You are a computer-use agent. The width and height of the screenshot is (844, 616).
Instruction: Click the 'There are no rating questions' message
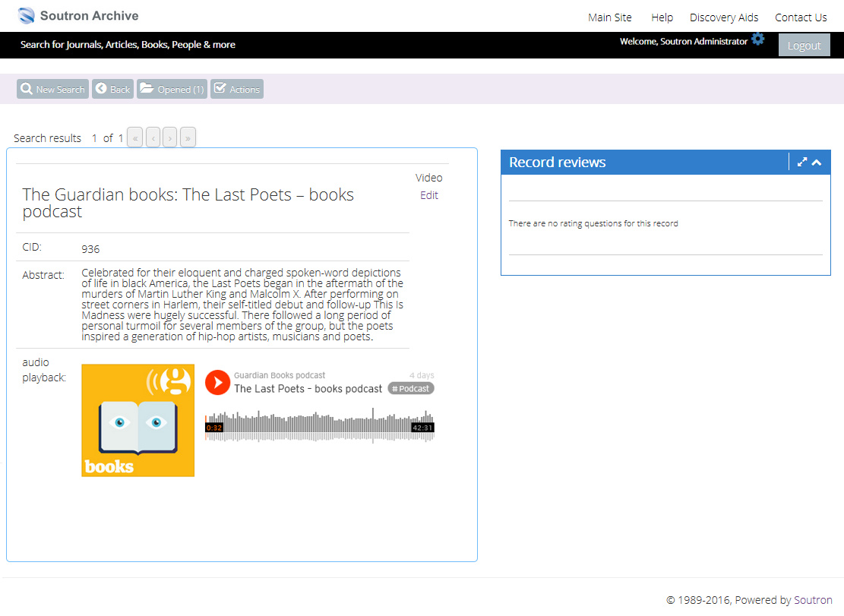click(x=593, y=223)
